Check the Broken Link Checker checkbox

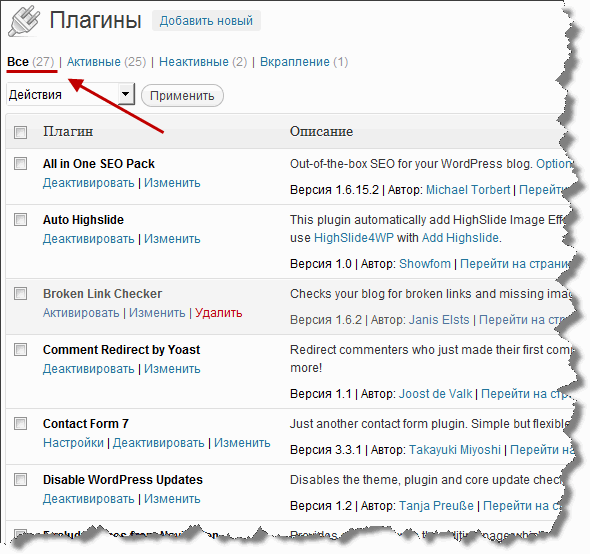(20, 294)
